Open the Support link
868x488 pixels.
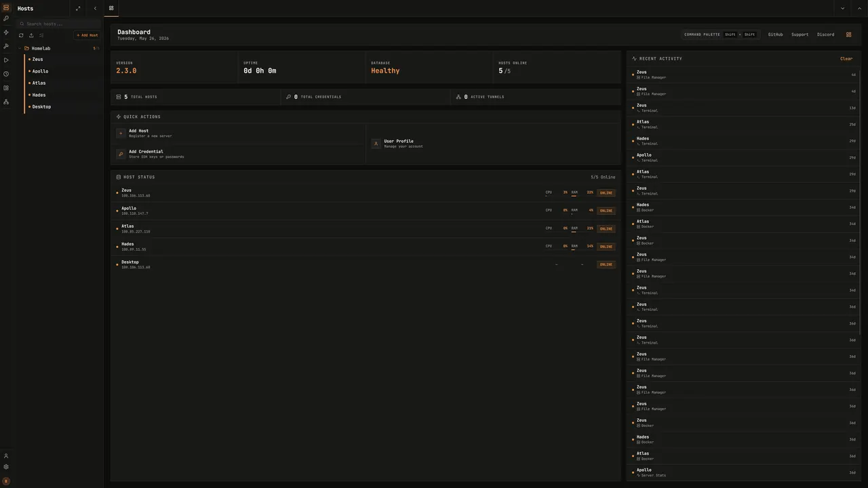pyautogui.click(x=800, y=35)
